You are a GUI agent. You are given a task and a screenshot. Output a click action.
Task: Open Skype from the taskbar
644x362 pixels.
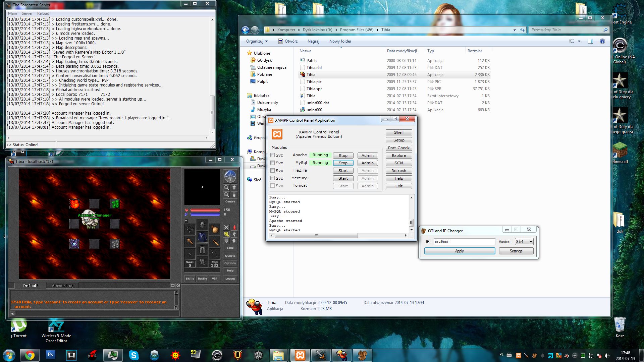[x=134, y=355]
